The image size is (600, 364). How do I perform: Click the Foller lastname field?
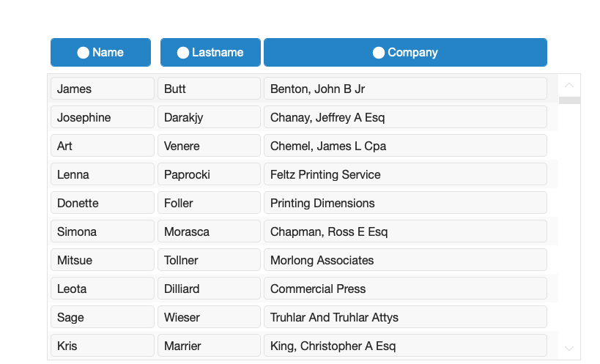(209, 203)
